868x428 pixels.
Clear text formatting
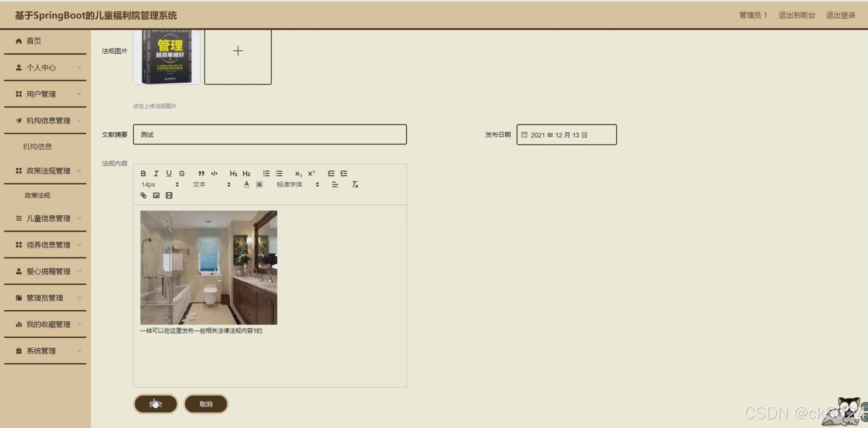355,185
